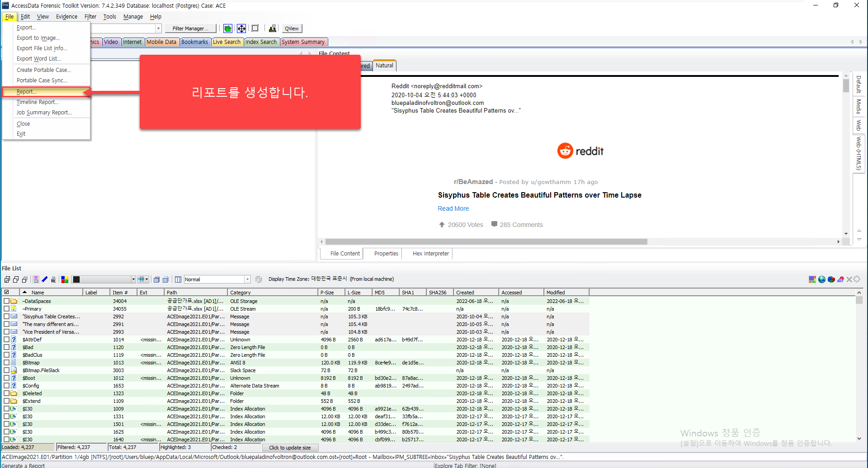Open the pie chart visualization icon

click(831, 279)
